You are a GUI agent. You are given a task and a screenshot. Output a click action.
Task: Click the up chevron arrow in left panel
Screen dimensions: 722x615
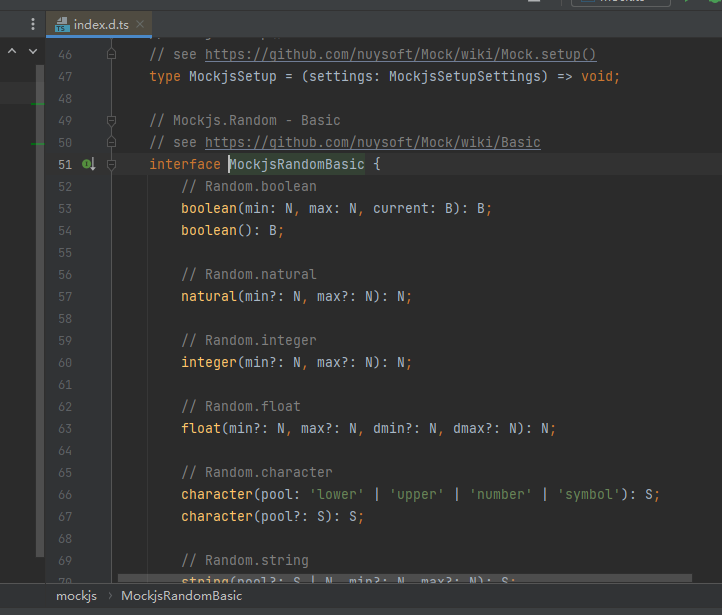point(13,50)
